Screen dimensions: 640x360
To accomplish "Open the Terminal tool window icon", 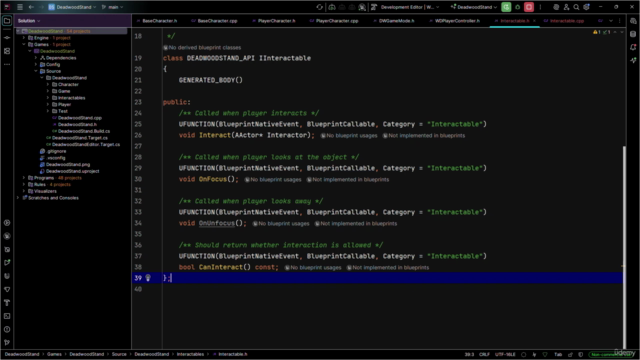I will 7,316.
